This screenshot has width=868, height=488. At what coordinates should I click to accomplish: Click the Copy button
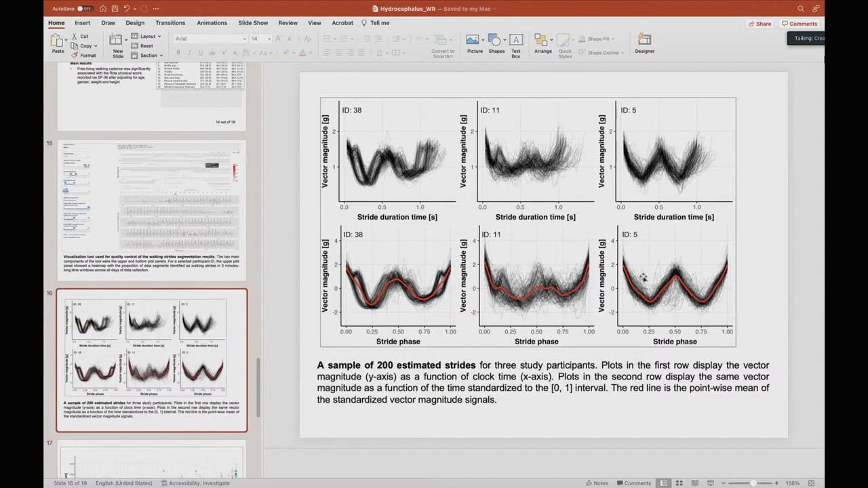(81, 45)
